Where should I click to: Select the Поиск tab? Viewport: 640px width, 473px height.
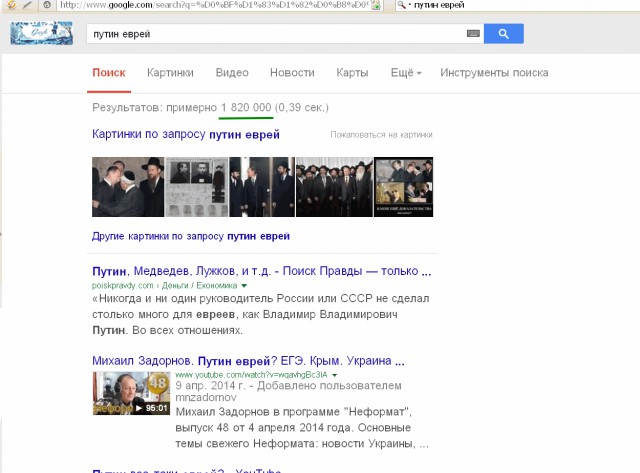[x=109, y=73]
